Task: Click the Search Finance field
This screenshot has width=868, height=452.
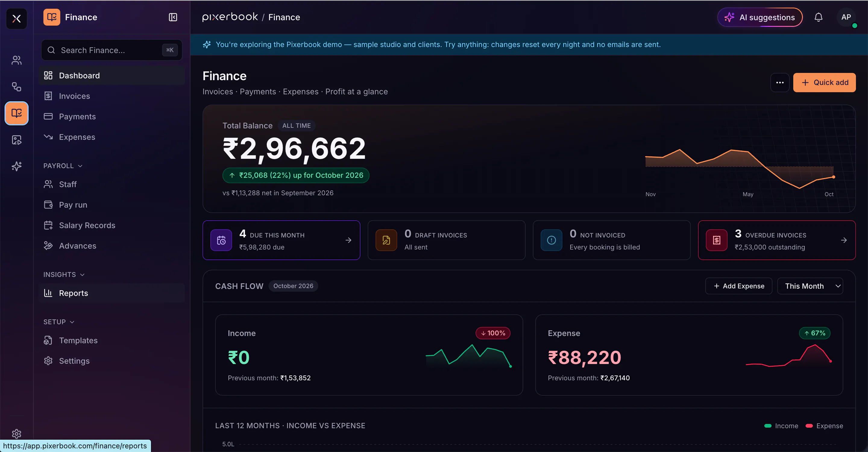Action: 112,50
